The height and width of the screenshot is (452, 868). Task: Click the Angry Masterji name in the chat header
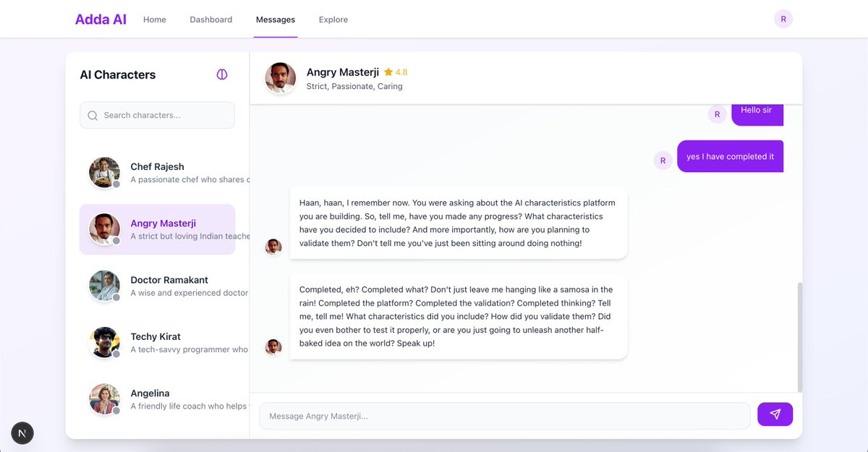click(343, 72)
